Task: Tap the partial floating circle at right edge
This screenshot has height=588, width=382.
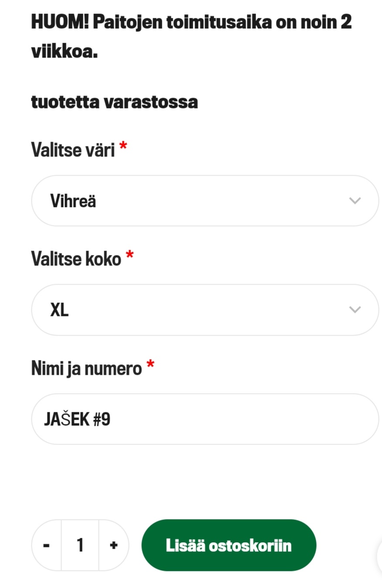Action: pos(379,556)
